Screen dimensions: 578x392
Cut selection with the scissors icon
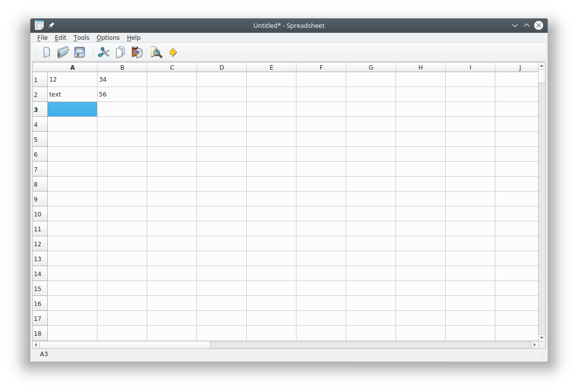click(x=103, y=52)
